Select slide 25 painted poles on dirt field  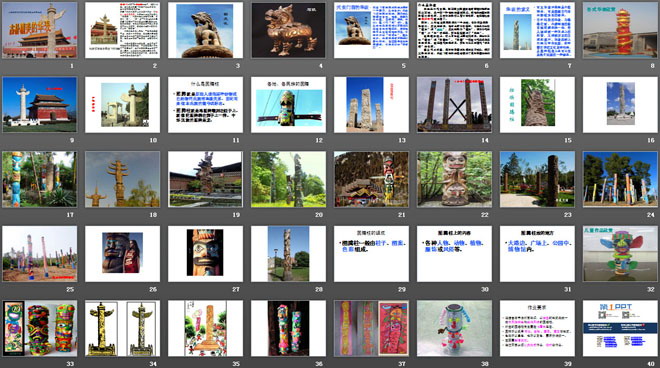click(40, 253)
